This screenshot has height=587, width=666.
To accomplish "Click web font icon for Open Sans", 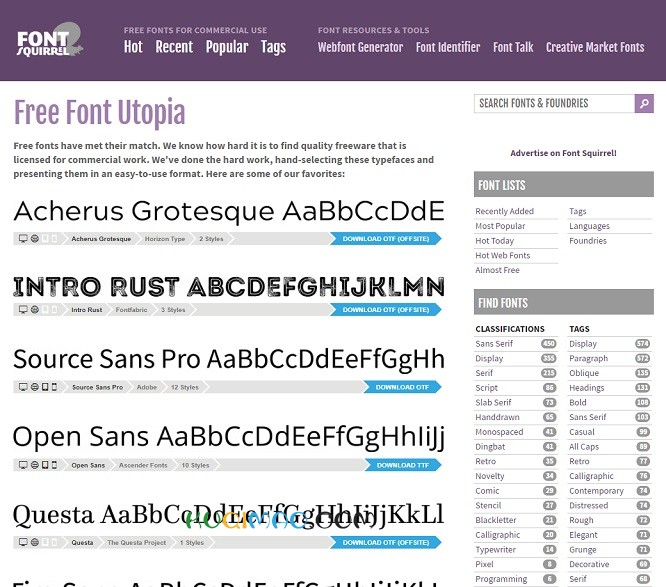I will [35, 465].
